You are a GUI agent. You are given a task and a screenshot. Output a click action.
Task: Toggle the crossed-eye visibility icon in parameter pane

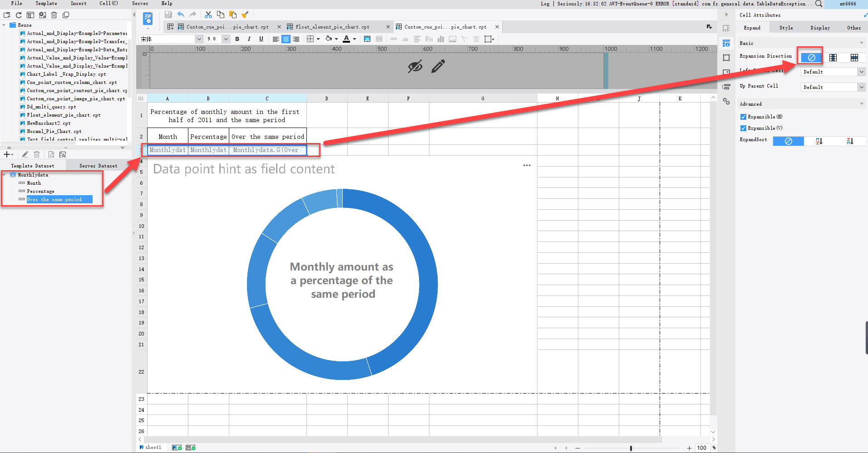tap(415, 66)
